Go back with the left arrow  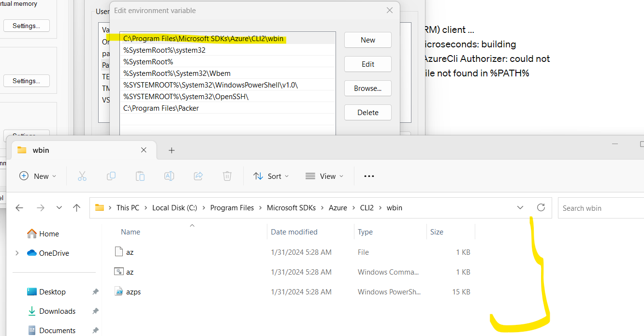pos(19,208)
